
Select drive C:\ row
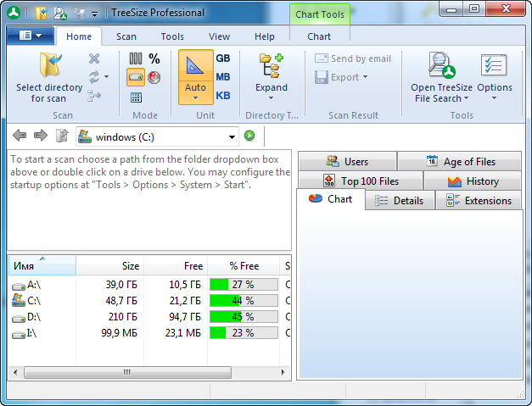click(x=149, y=301)
